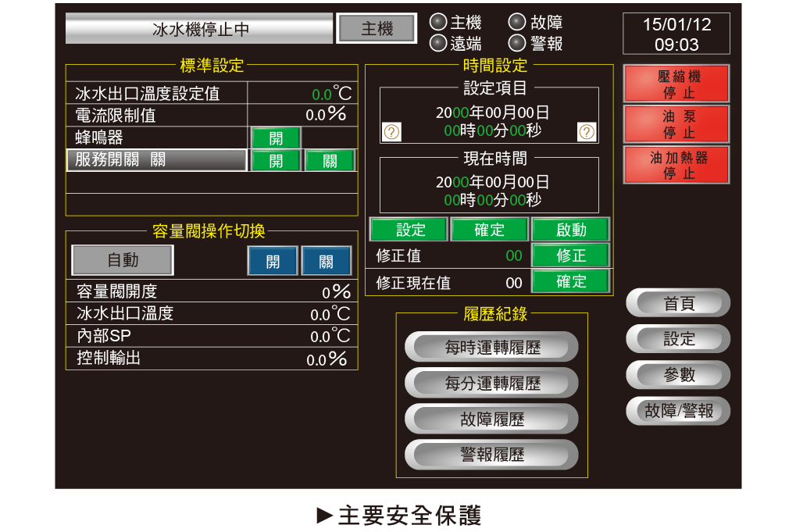Click blue 開 button for capacity valve
The image size is (796, 532).
[273, 261]
